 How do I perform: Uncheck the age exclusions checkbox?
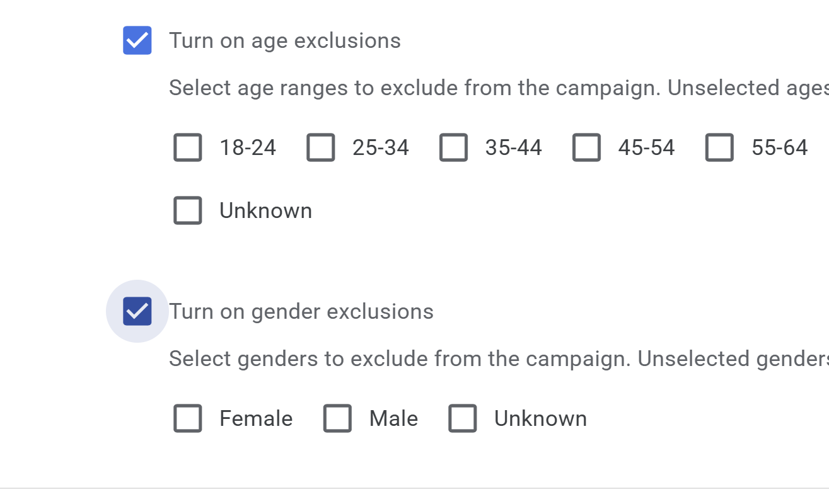[137, 41]
